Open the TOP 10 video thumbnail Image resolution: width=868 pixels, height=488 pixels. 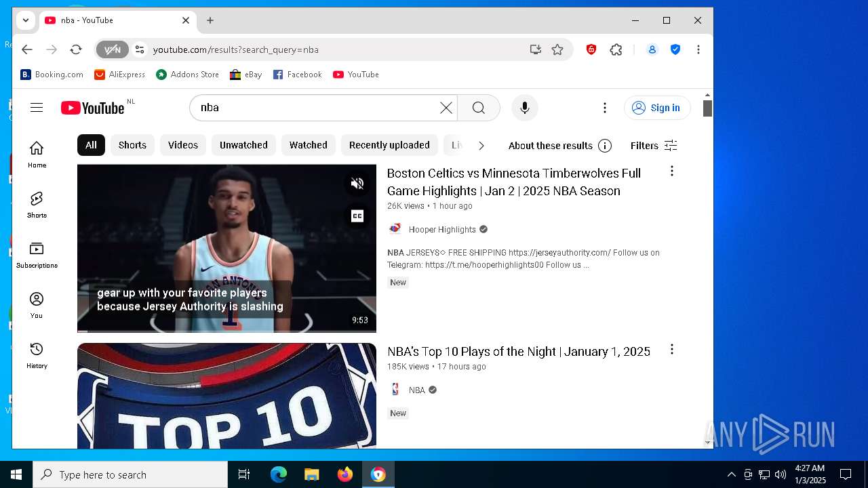(x=226, y=396)
